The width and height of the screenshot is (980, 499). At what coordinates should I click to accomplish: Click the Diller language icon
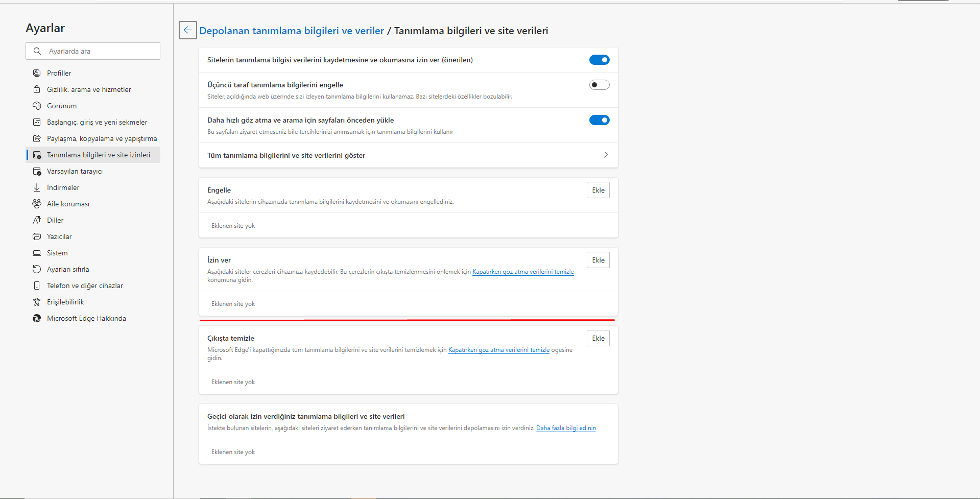click(x=37, y=220)
